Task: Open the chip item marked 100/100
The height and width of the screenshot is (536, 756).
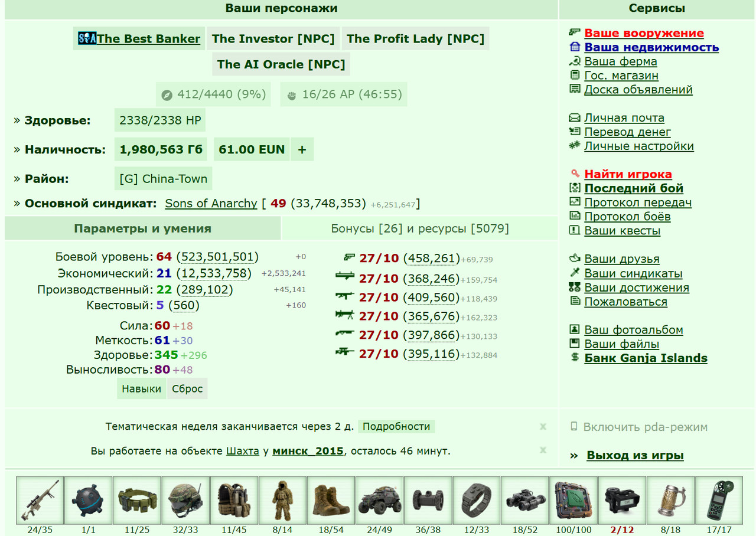Action: (x=573, y=500)
